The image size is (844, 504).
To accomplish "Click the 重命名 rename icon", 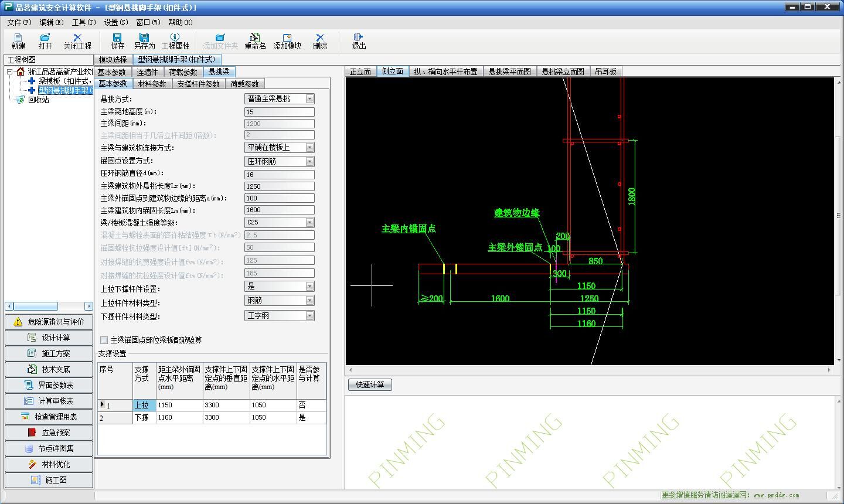I will 255,41.
